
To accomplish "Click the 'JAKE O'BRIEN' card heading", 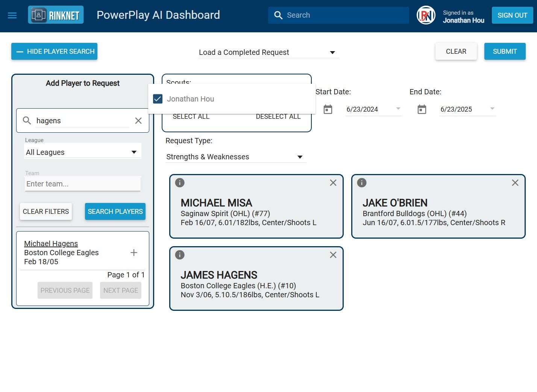I will (x=395, y=203).
